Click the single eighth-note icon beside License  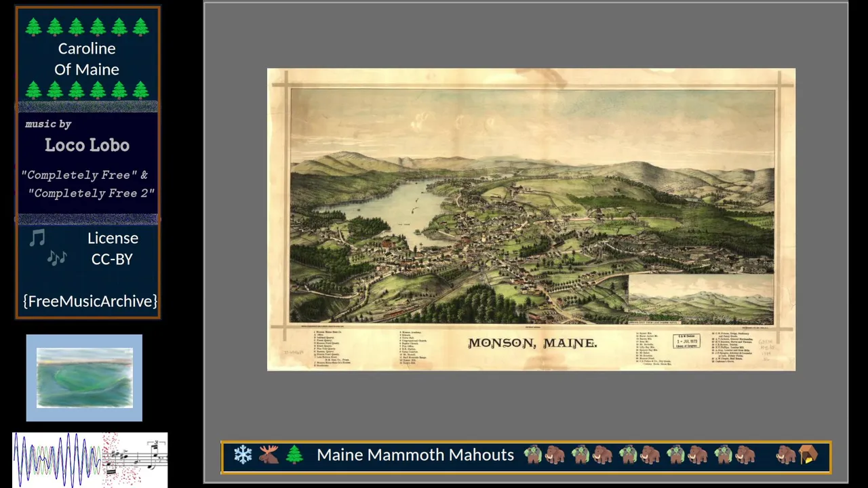click(37, 238)
